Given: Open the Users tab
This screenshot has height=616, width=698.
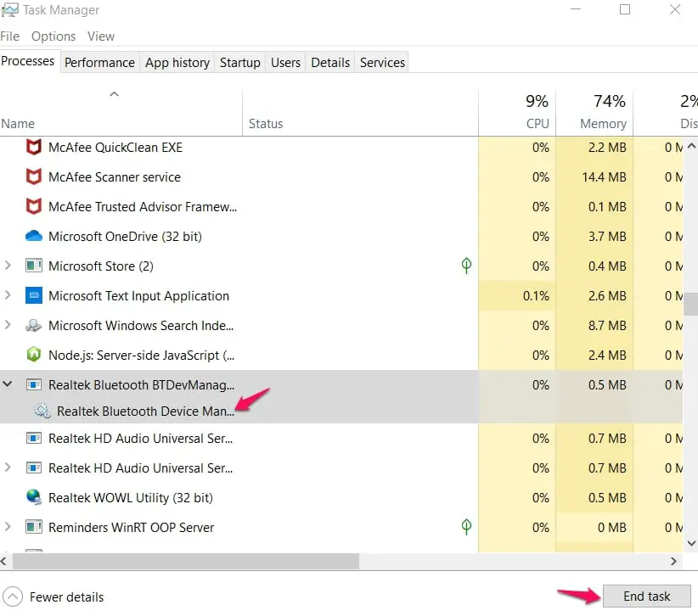Looking at the screenshot, I should (x=285, y=63).
